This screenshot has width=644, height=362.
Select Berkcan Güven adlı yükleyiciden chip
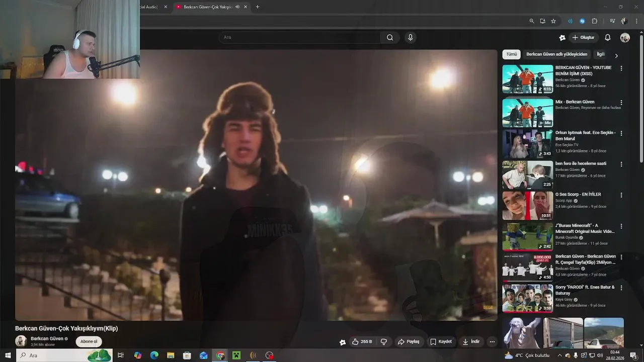(556, 54)
